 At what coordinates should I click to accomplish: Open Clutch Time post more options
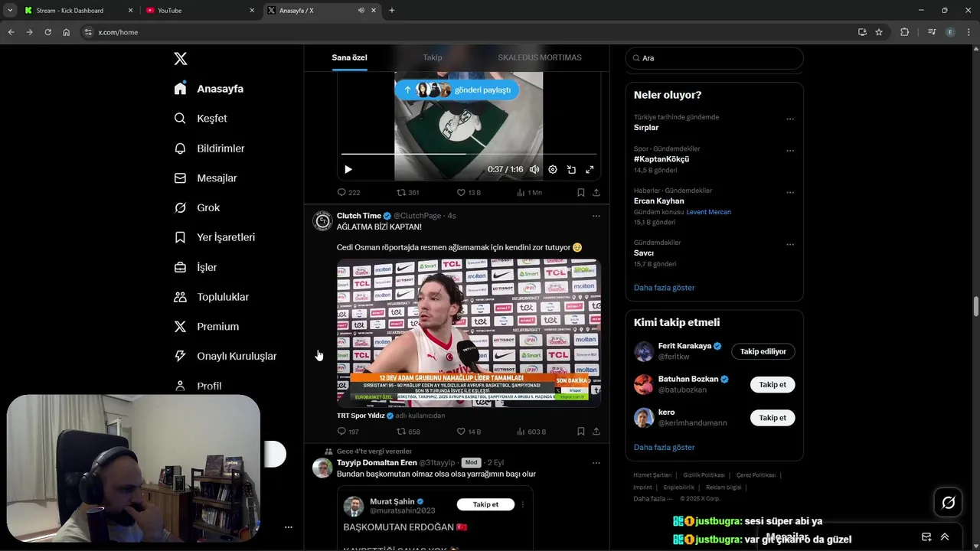click(x=596, y=216)
